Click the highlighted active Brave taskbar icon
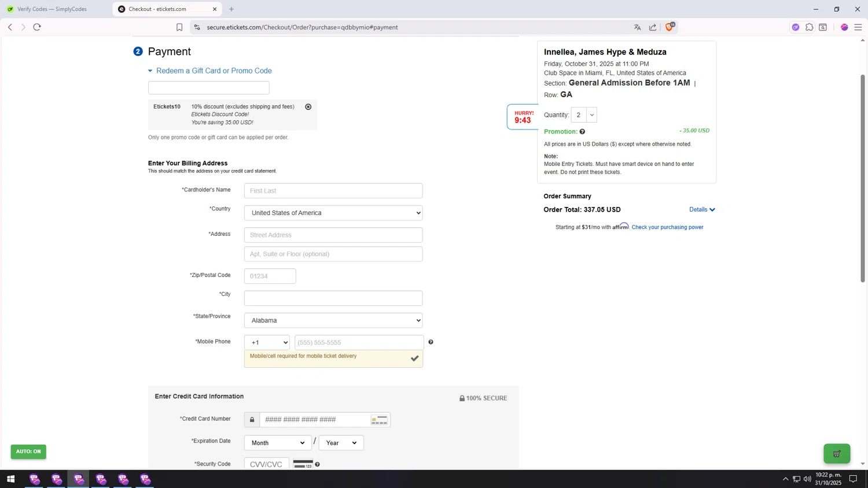868x488 pixels. tap(79, 479)
